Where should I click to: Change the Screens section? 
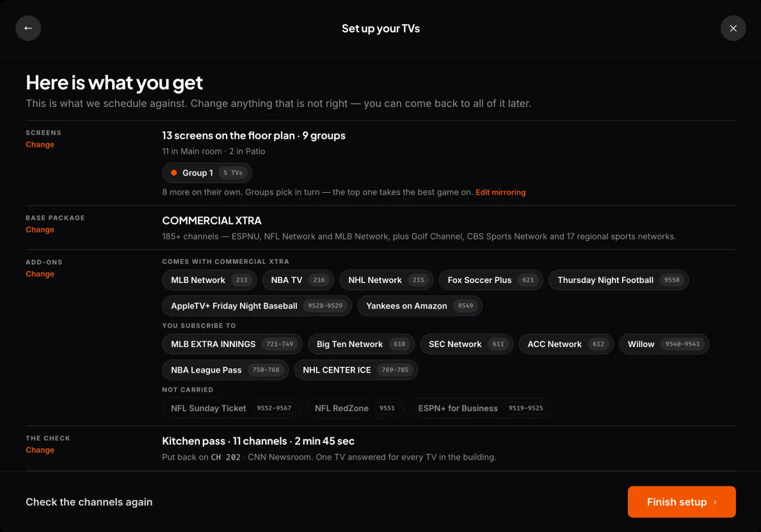tap(40, 145)
